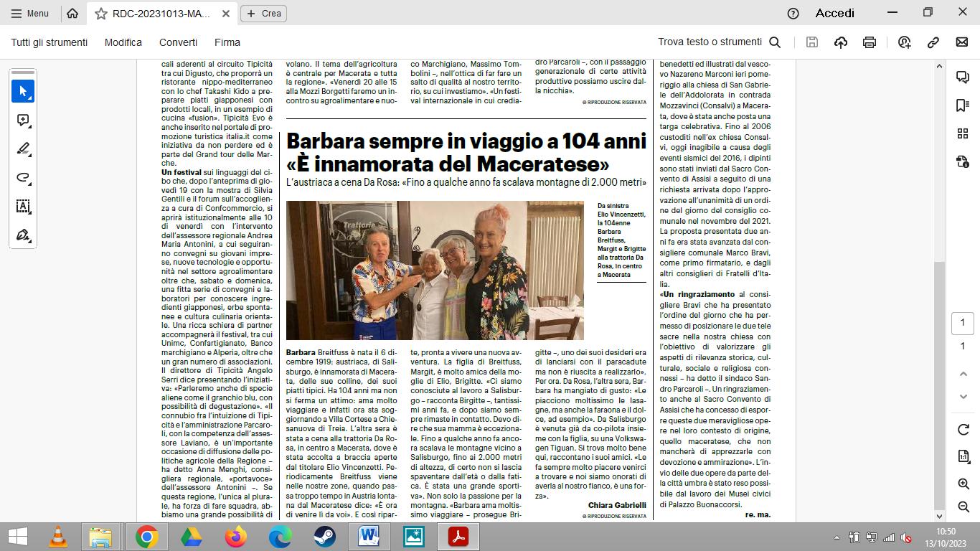
Task: Star the RDC-20231013 document
Action: tap(101, 14)
